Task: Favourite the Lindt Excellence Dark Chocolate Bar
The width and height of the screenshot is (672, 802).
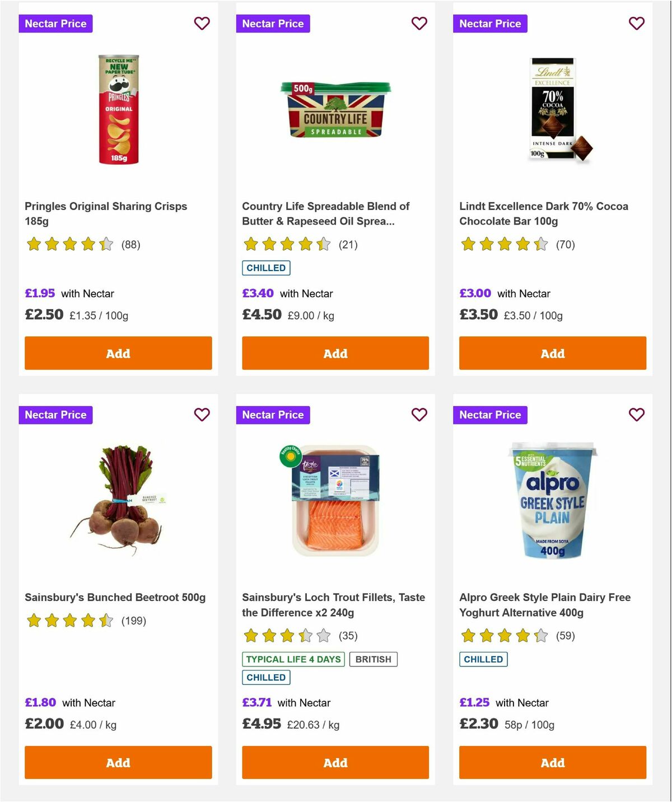Action: tap(636, 24)
